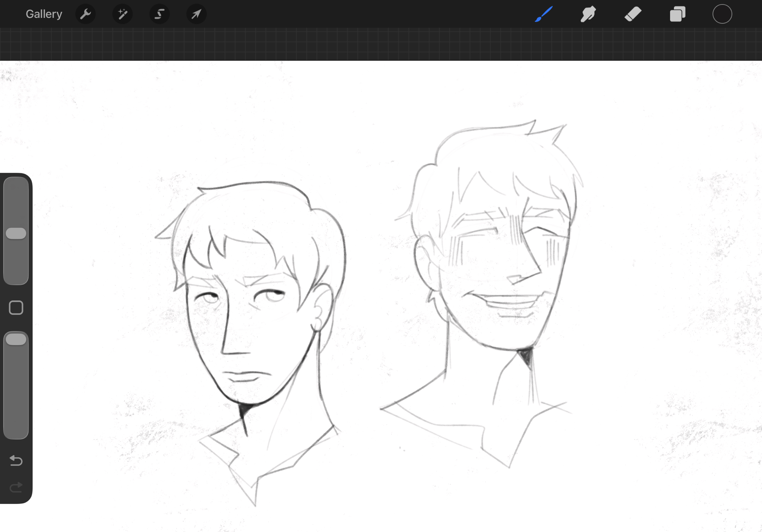Select the Smudge finger tool
Image resolution: width=762 pixels, height=532 pixels.
pos(588,14)
